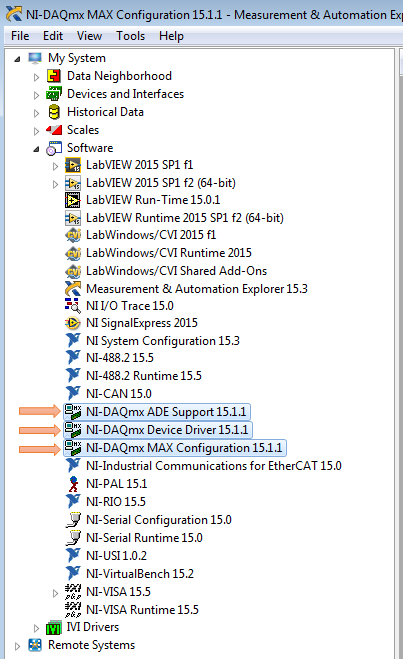This screenshot has width=403, height=659.
Task: Click the NI-Serial Configuration 15.0 icon
Action: (x=73, y=520)
